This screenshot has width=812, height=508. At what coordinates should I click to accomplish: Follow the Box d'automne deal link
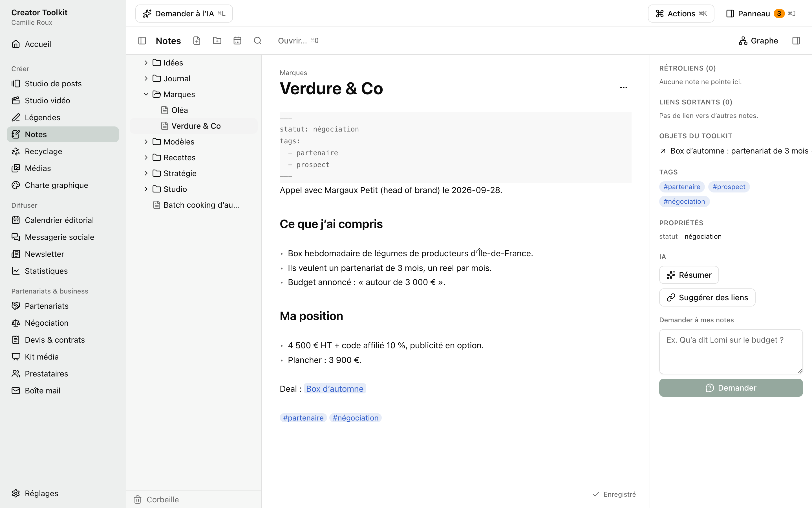coord(335,389)
